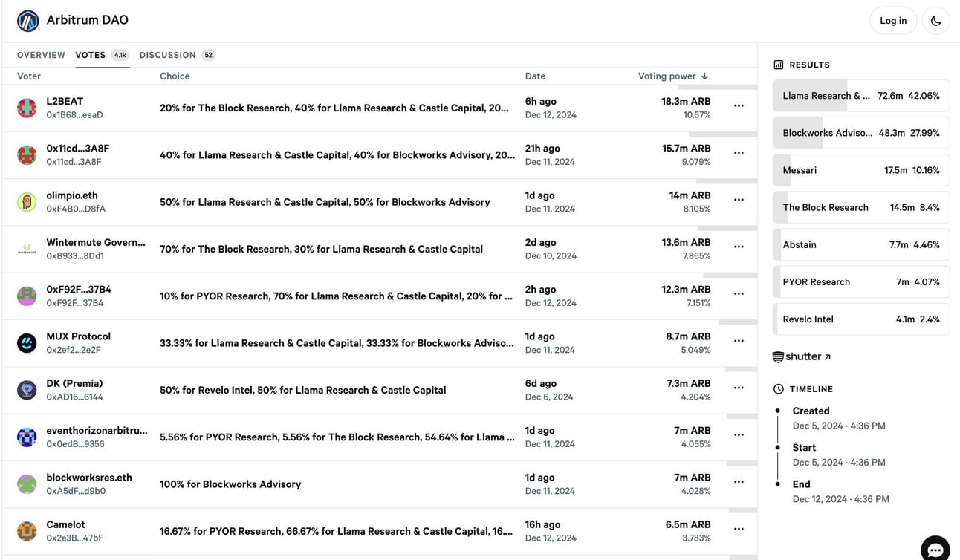Switch to the Overview tab
Viewport: 960px width, 560px height.
coord(41,55)
